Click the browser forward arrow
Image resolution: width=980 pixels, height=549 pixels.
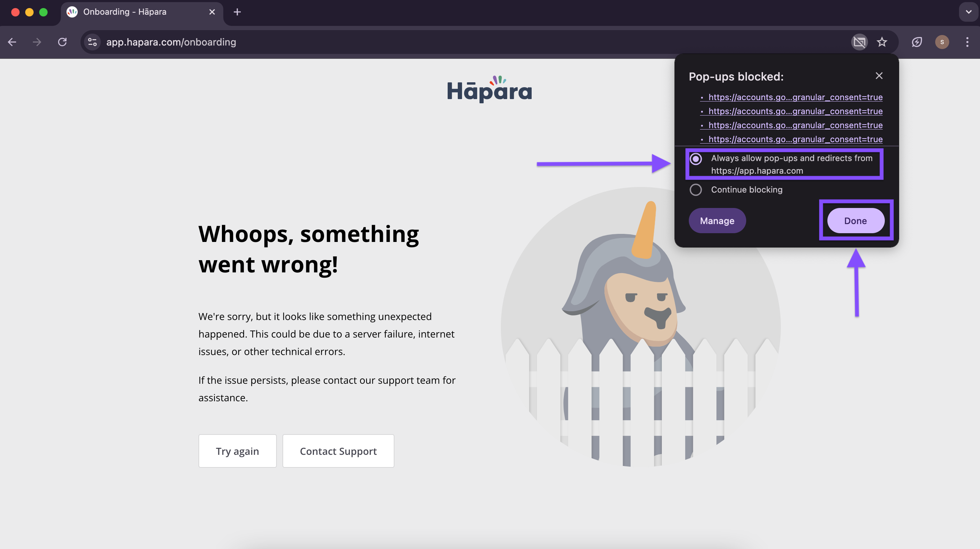(x=37, y=42)
